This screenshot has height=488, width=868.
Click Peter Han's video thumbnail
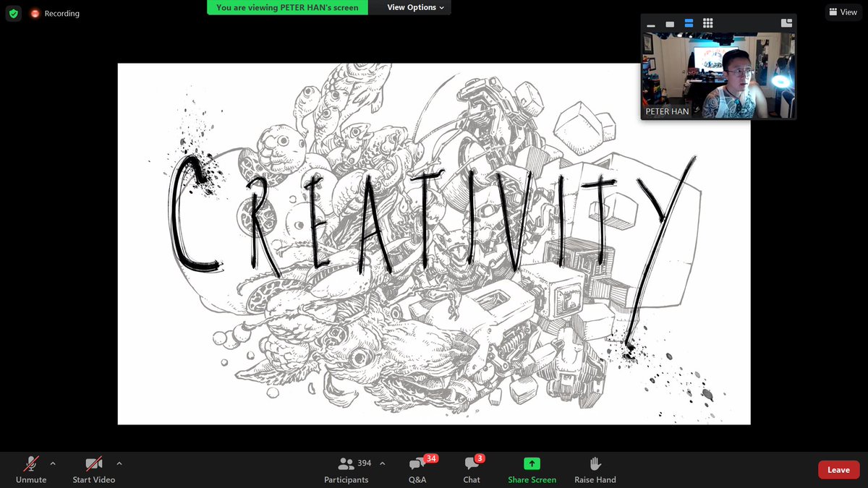tap(718, 75)
